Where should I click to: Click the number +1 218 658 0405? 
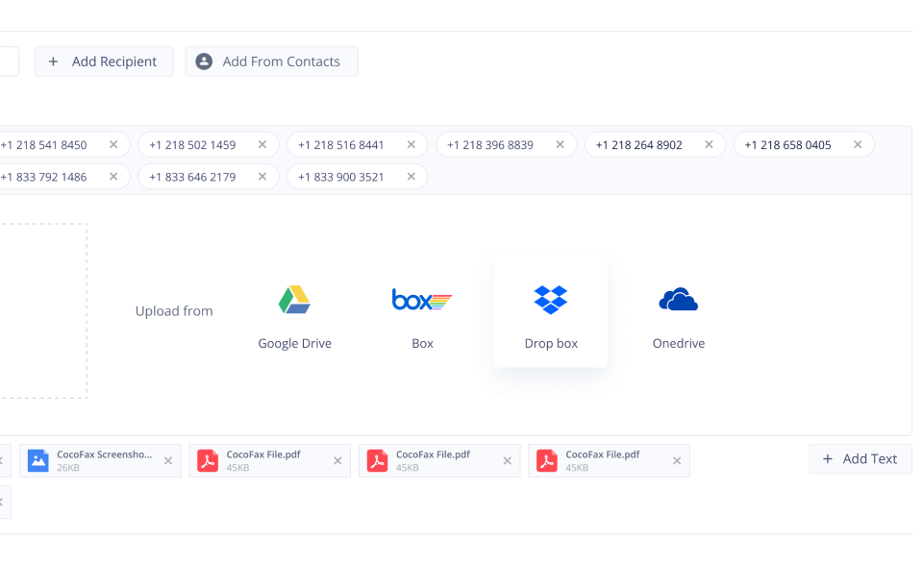pyautogui.click(x=788, y=145)
